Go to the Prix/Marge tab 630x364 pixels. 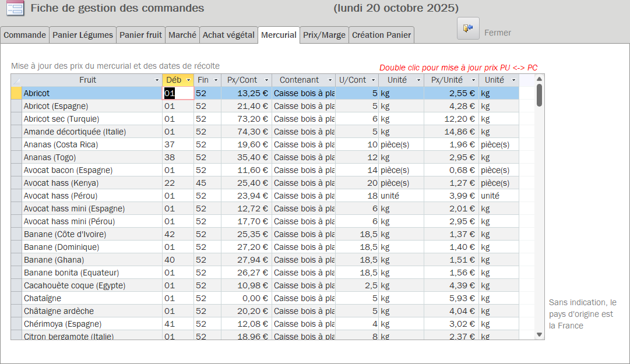(x=324, y=35)
